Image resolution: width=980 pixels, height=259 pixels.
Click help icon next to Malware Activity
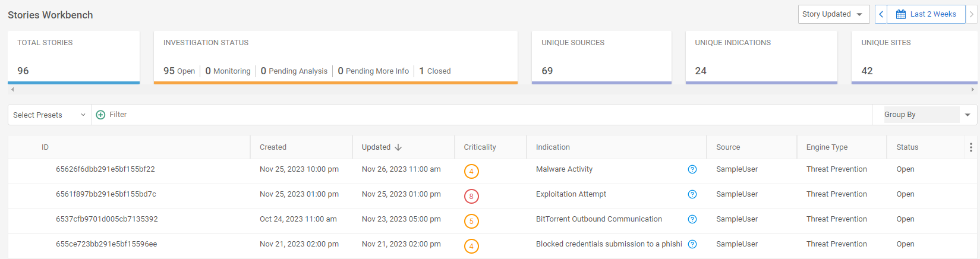click(692, 169)
